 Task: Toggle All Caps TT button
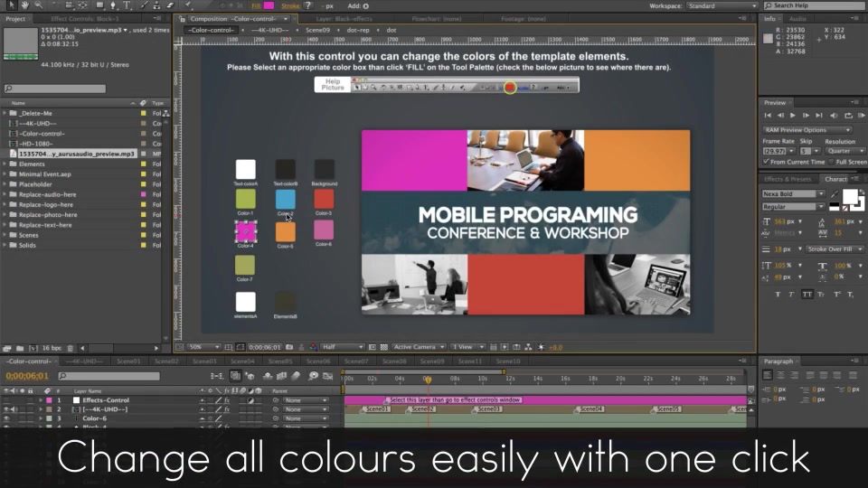807,295
